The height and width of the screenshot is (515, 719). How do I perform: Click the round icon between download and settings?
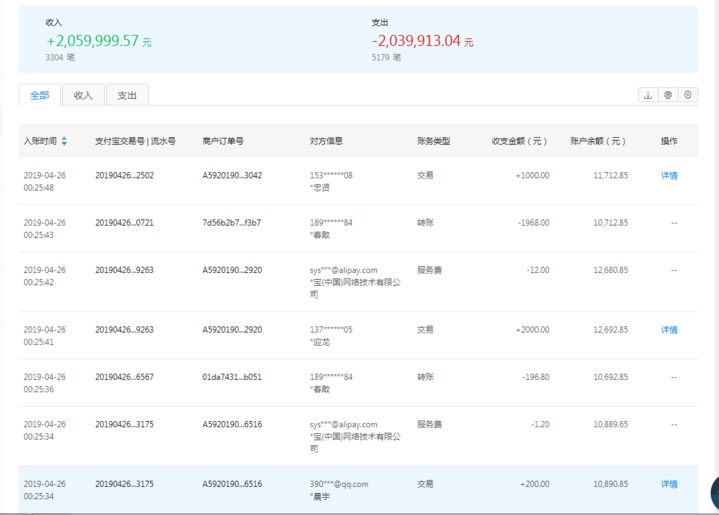click(668, 95)
